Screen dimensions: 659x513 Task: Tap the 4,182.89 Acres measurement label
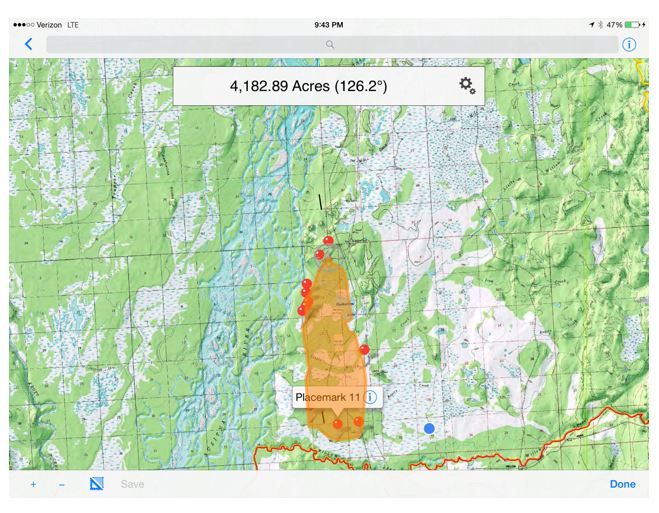pyautogui.click(x=308, y=87)
